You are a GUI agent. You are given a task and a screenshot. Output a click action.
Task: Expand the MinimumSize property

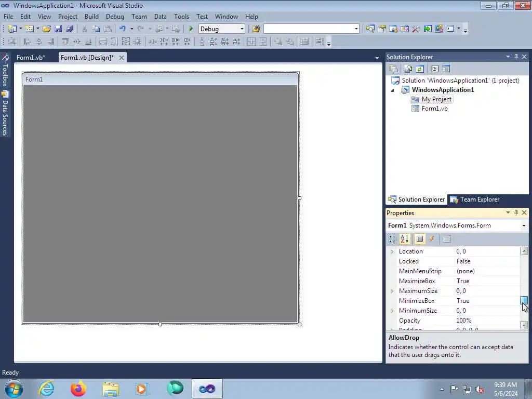coord(392,311)
